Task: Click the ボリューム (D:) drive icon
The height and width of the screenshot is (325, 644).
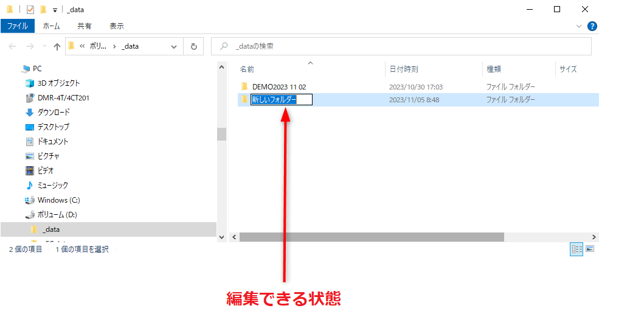Action: pos(30,214)
